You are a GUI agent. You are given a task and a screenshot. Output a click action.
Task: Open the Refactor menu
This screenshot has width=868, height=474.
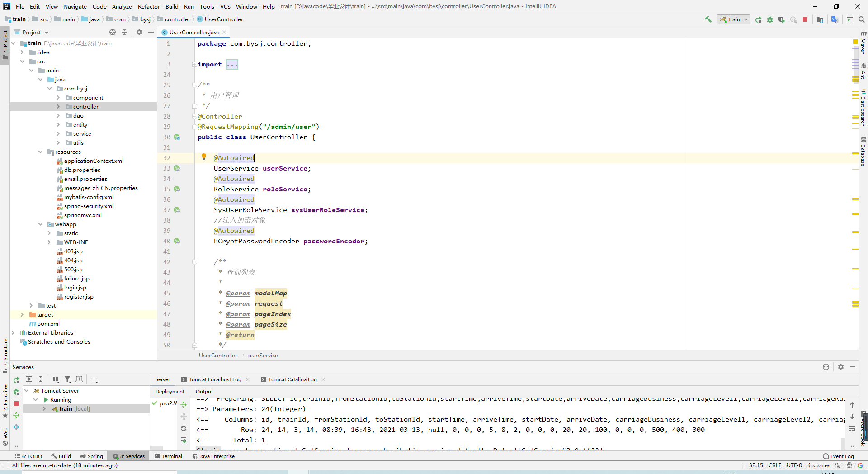point(148,6)
